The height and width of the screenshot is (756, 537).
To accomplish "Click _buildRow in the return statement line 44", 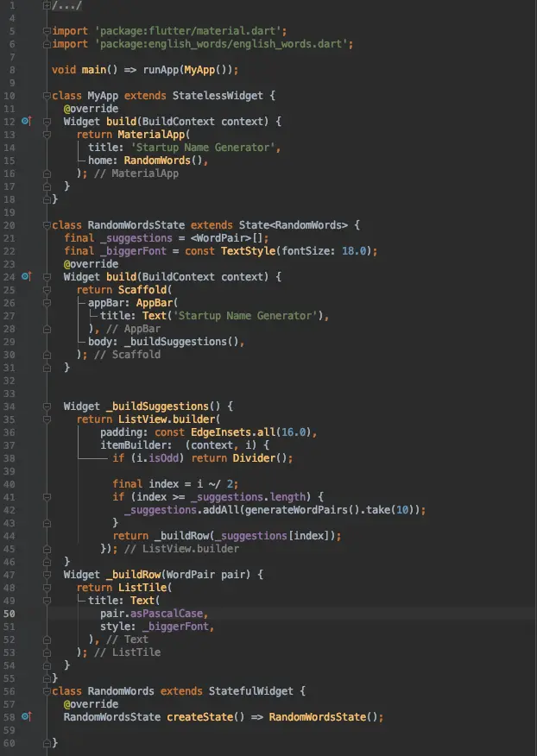I will 181,536.
